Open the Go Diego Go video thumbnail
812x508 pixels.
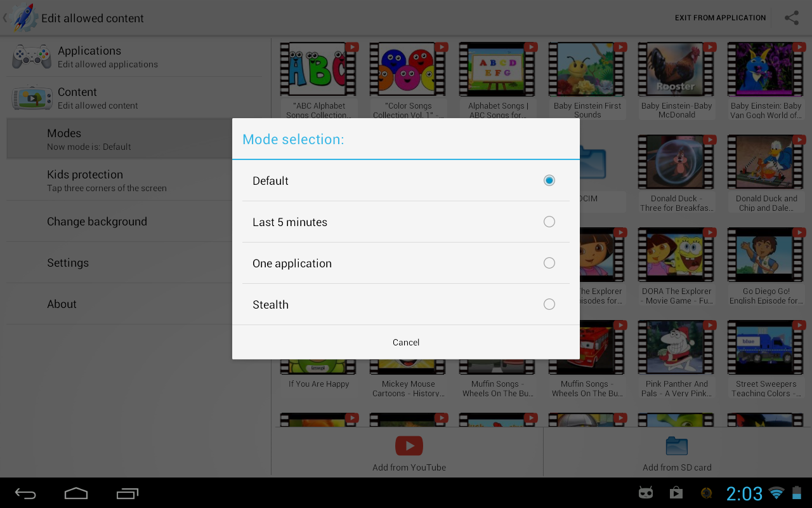766,255
